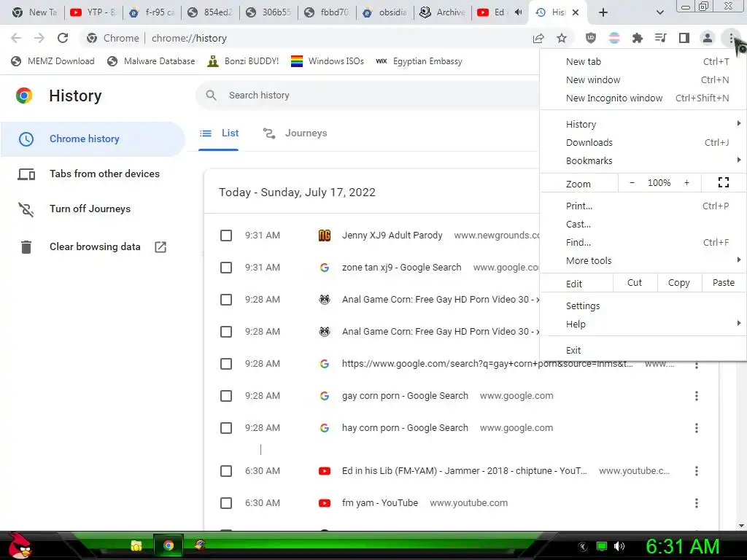Click the Copy button in Edit row
The height and width of the screenshot is (560, 747).
pos(679,283)
